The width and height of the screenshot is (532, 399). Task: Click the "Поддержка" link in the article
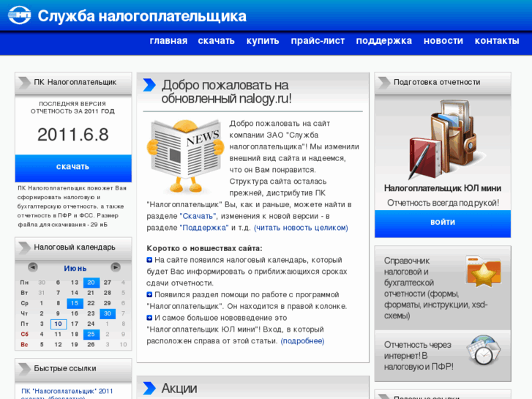[x=204, y=228]
